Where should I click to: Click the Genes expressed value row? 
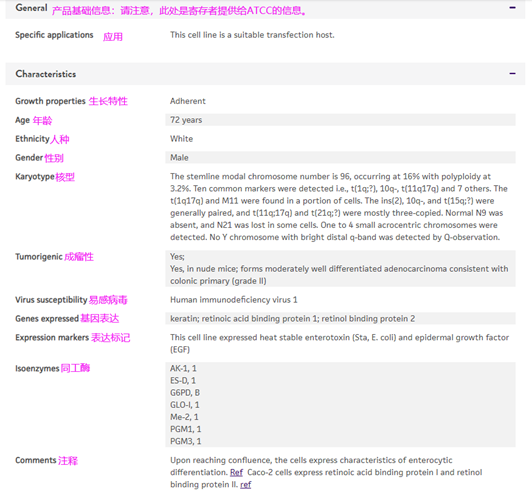[340, 319]
